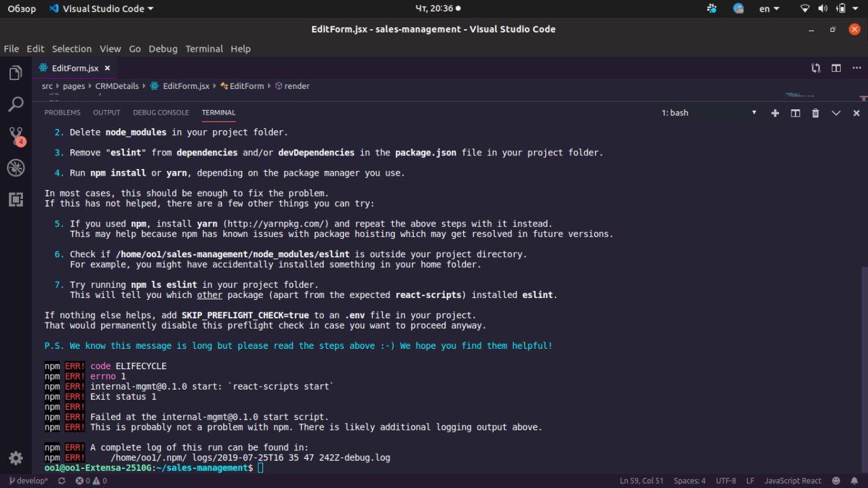Viewport: 868px width, 488px height.
Task: Click UTF-8 encoding in status bar
Action: (725, 481)
